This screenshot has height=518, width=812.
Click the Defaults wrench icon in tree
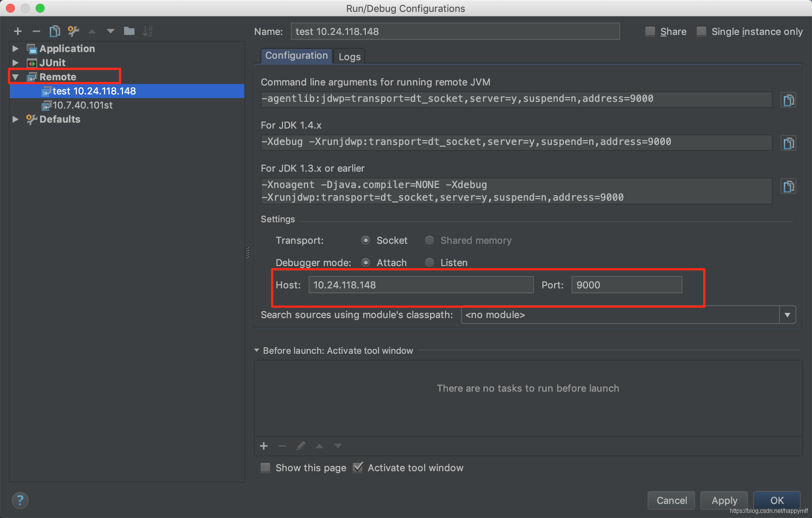click(x=32, y=119)
